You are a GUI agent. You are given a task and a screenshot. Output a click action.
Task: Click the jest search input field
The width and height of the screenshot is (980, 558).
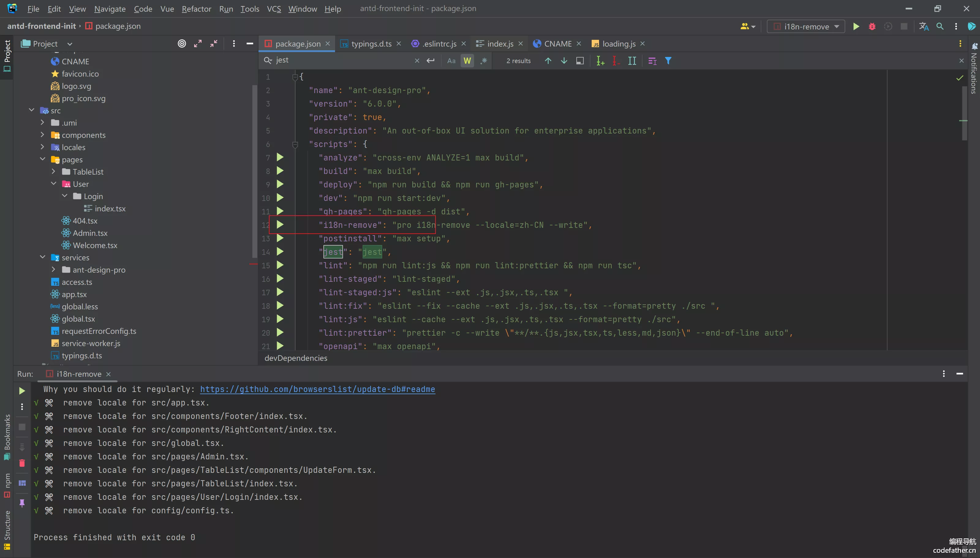click(343, 60)
